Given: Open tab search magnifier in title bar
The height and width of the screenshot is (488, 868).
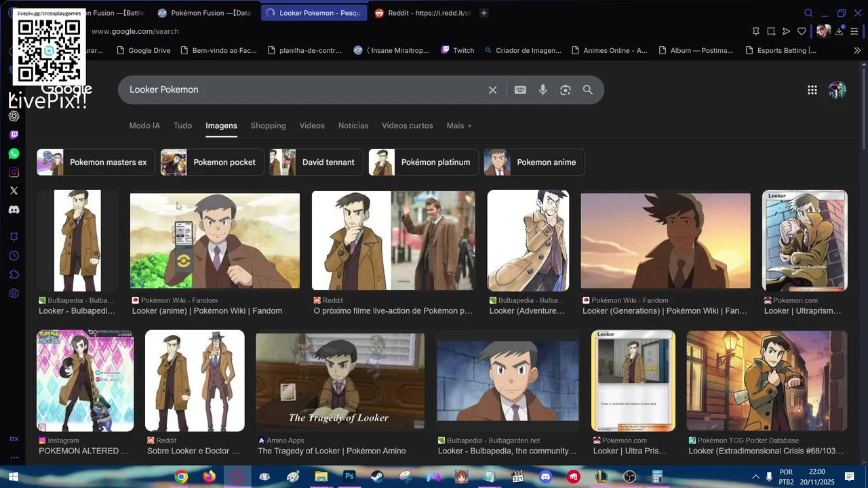Looking at the screenshot, I should (x=808, y=13).
